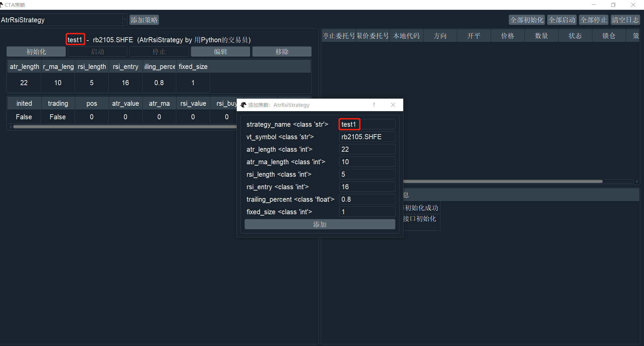Click 添加 at the bottom of the dialog
The image size is (644, 346).
point(319,224)
